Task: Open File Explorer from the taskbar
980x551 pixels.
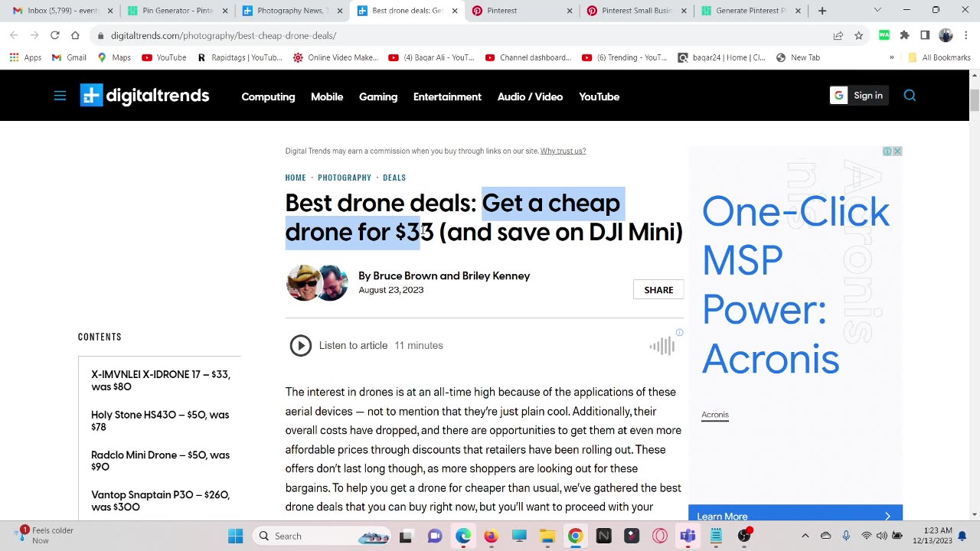Action: (547, 536)
